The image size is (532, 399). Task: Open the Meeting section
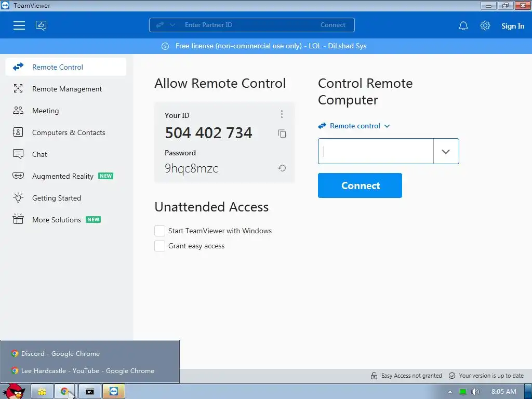click(x=66, y=111)
